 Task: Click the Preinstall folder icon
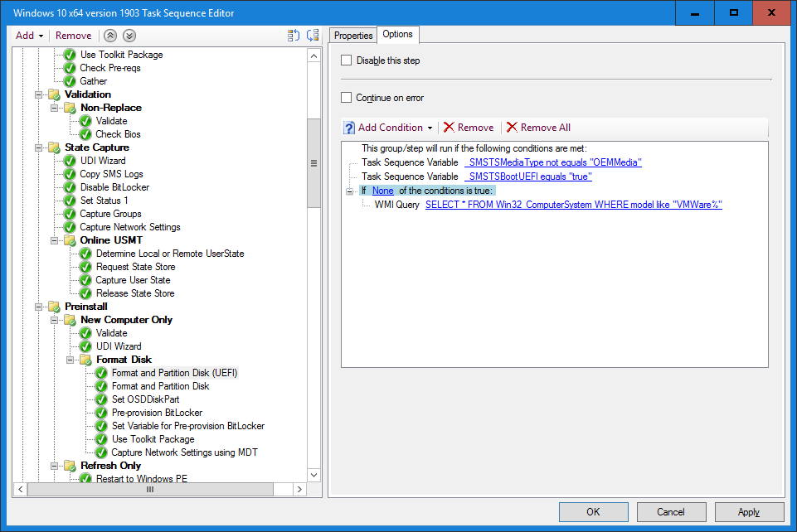(54, 307)
